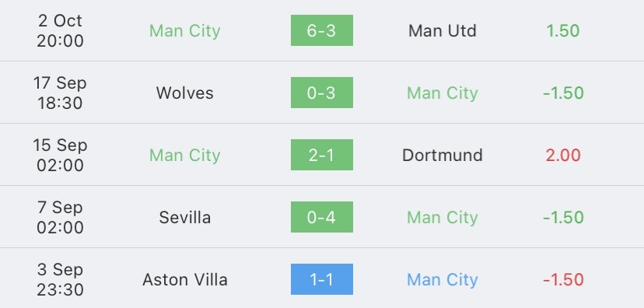
Task: Open the 6-3 score box
Action: point(321,30)
